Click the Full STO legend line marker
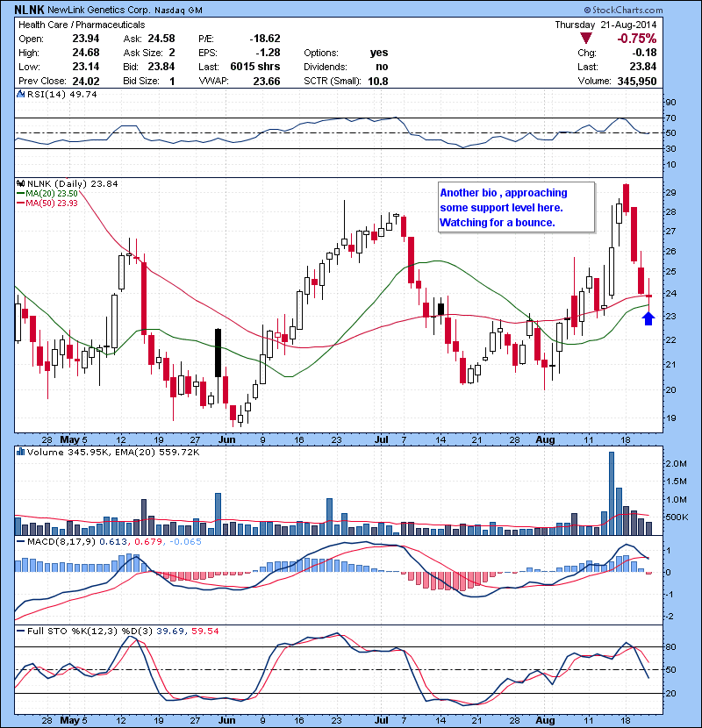This screenshot has width=702, height=728. [20, 631]
